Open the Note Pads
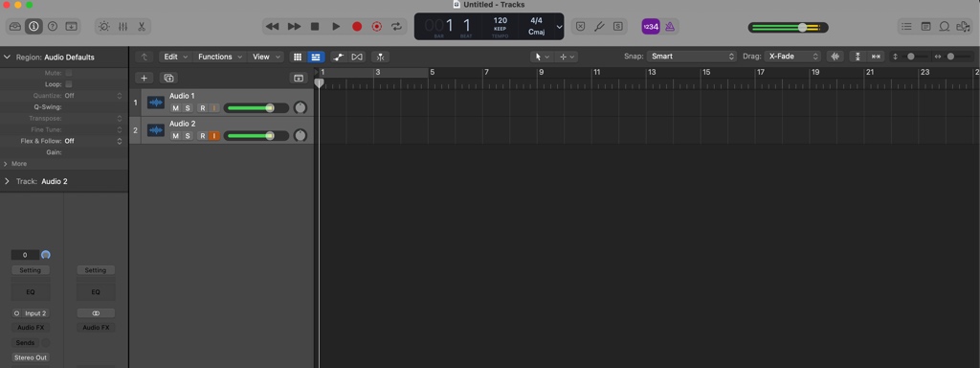 pyautogui.click(x=925, y=26)
